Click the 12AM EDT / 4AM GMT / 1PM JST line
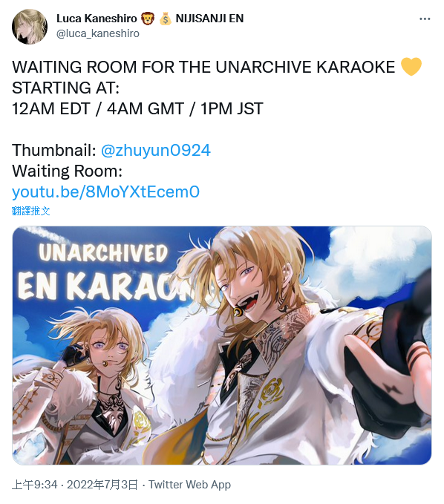Image resolution: width=444 pixels, height=504 pixels. [137, 108]
